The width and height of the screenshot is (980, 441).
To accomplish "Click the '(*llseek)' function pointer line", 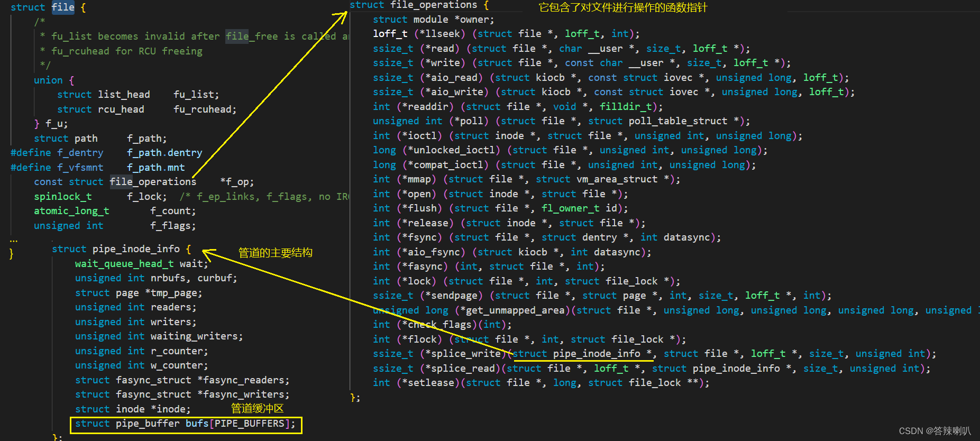I will click(x=506, y=34).
